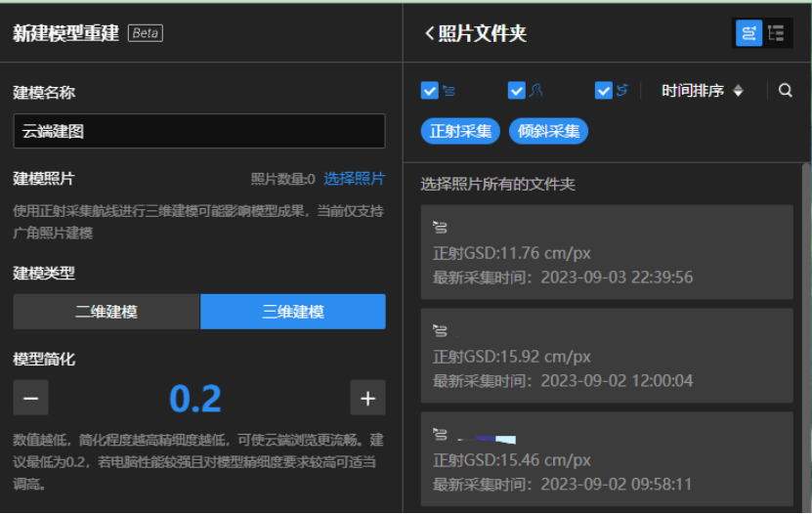This screenshot has height=514, width=812.
Task: Uncheck the third route type checkbox
Action: 603,91
